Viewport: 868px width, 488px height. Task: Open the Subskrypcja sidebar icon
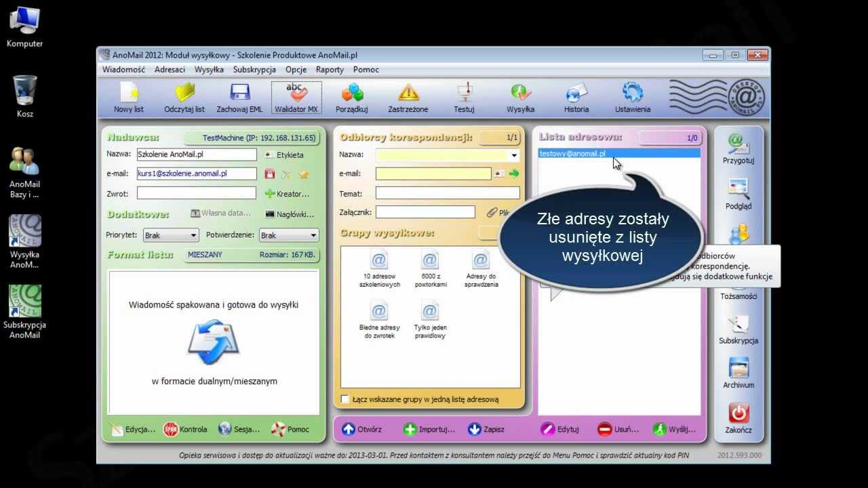tap(738, 329)
